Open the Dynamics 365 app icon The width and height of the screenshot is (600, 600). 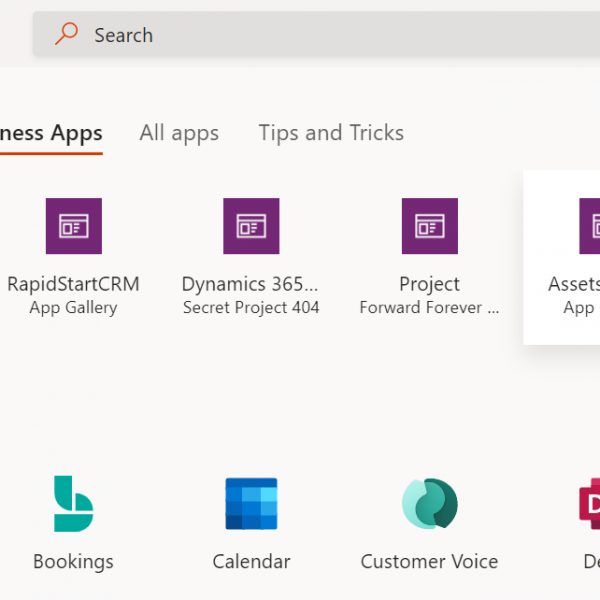251,226
